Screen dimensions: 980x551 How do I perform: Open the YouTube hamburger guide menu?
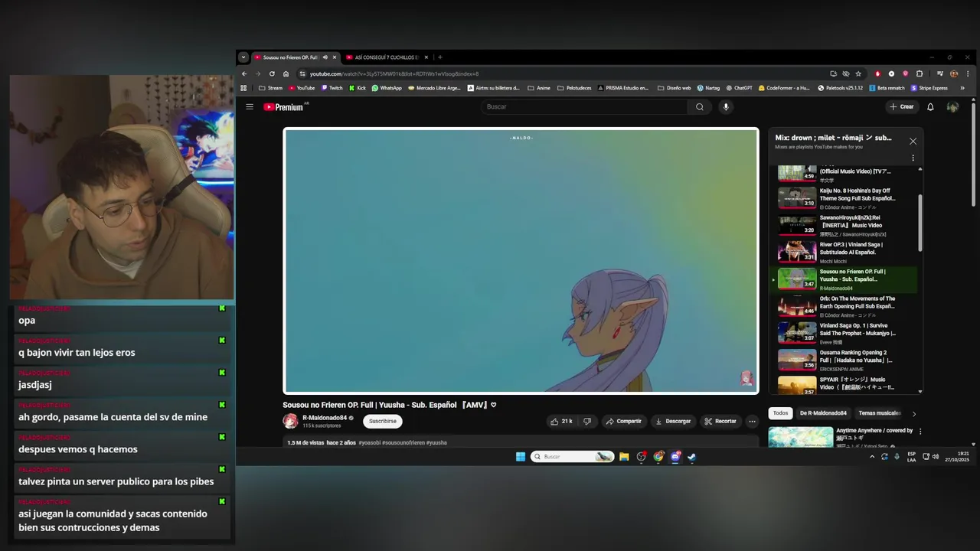coord(250,107)
